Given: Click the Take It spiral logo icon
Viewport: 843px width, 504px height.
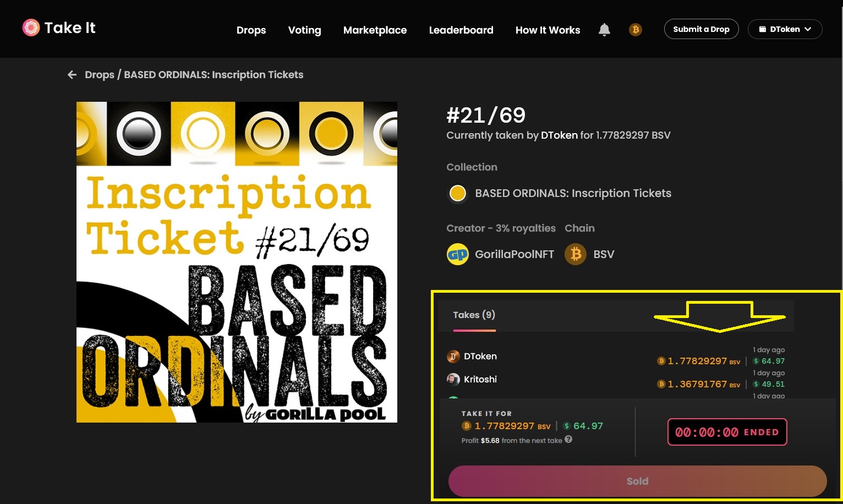Looking at the screenshot, I should pyautogui.click(x=31, y=28).
